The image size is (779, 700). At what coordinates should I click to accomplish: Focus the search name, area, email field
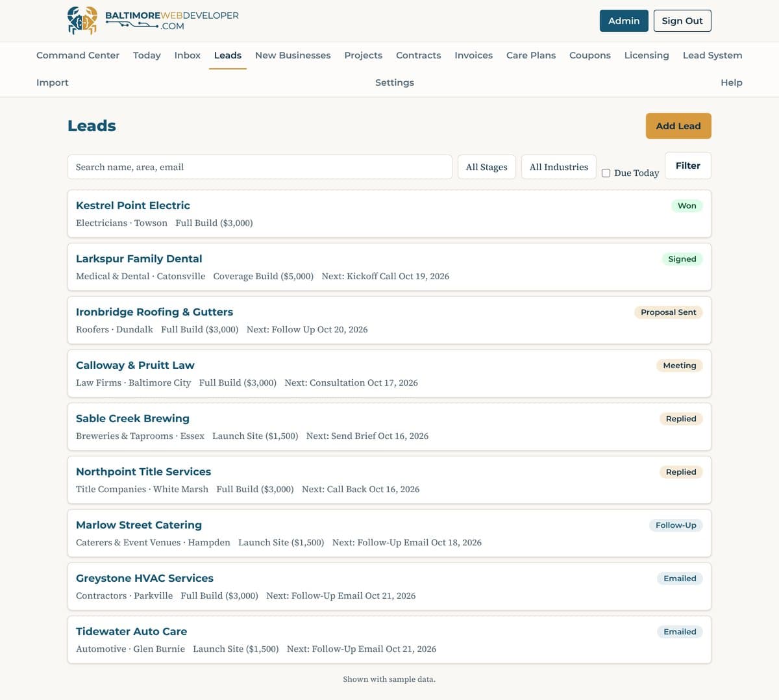click(260, 167)
